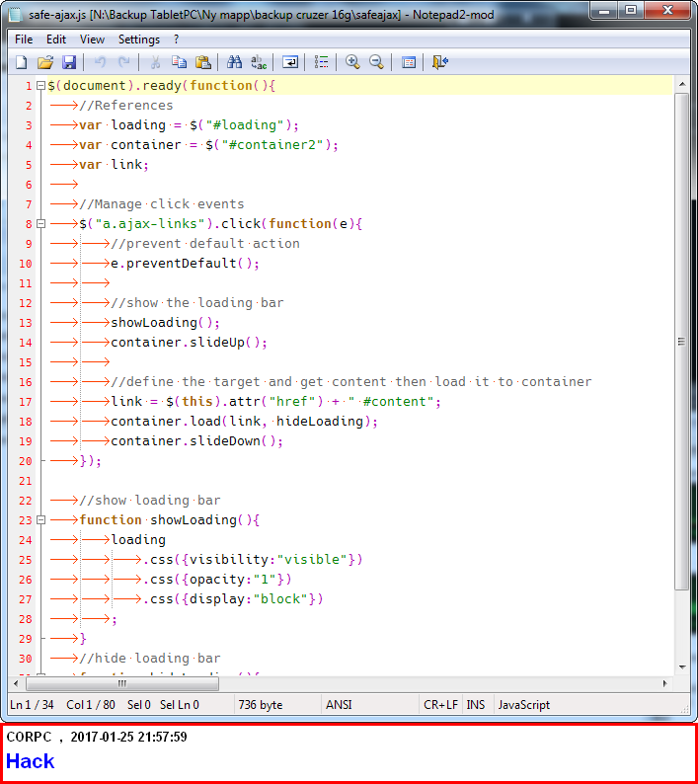Viewport: 698px width, 784px height.
Task: Click the //hide loading bar comment
Action: pyautogui.click(x=150, y=659)
